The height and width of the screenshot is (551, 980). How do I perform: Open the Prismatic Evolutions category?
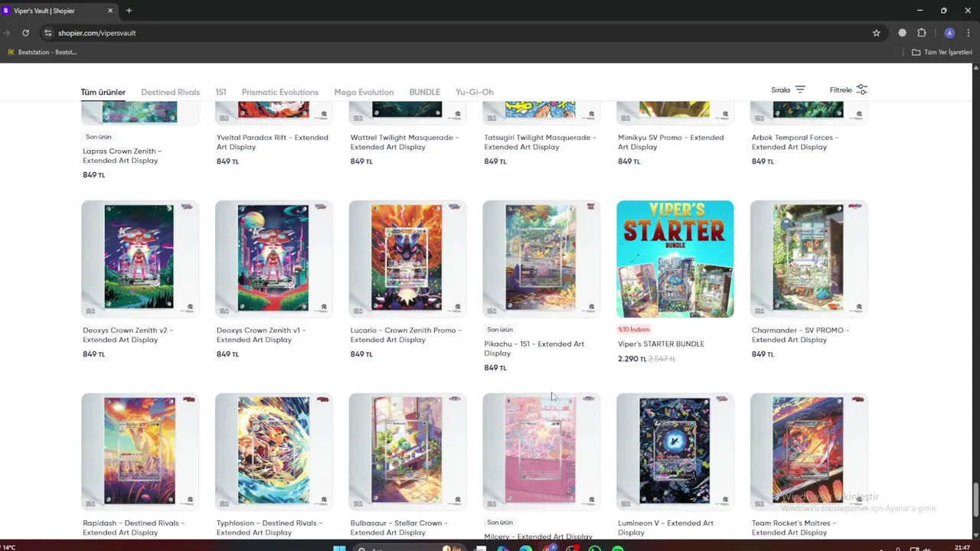(x=279, y=92)
